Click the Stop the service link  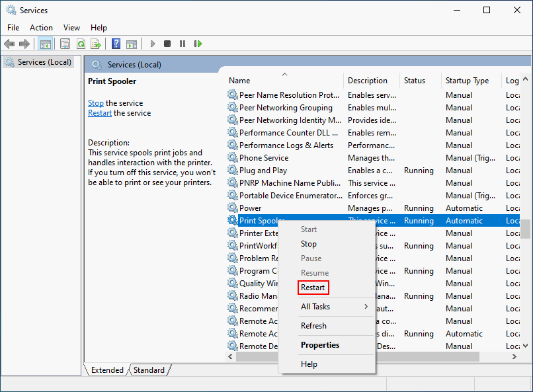click(96, 103)
